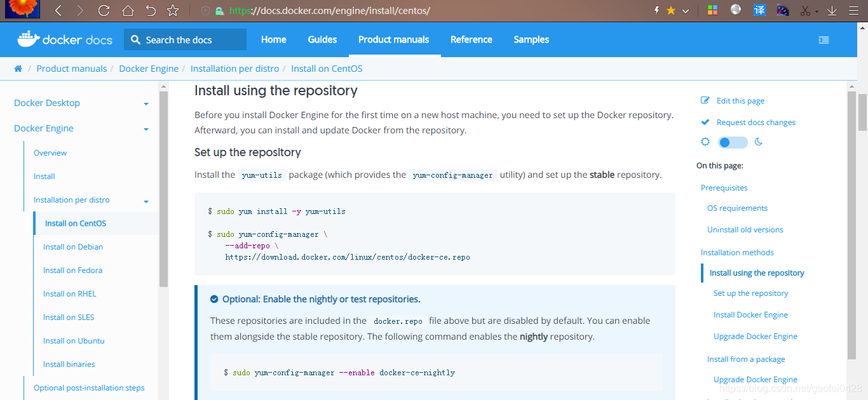Expand the dropdown chevron next to favorites star

coord(685,11)
